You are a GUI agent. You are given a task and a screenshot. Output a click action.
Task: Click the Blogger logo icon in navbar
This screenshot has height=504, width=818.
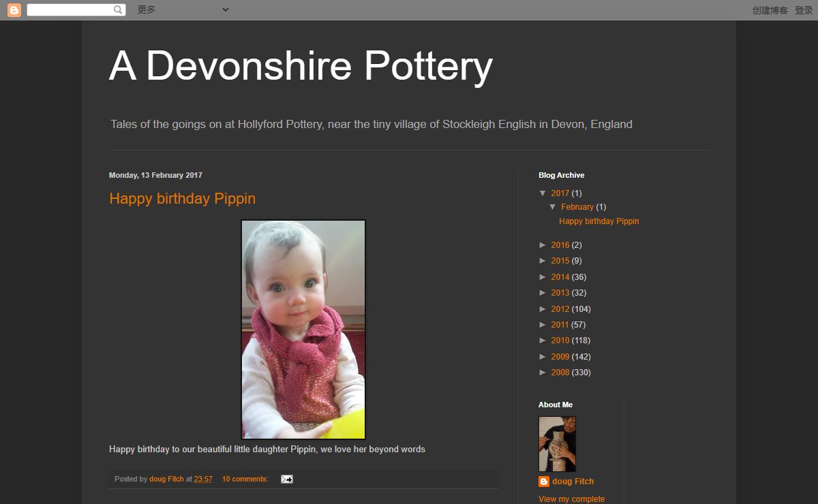[x=14, y=10]
